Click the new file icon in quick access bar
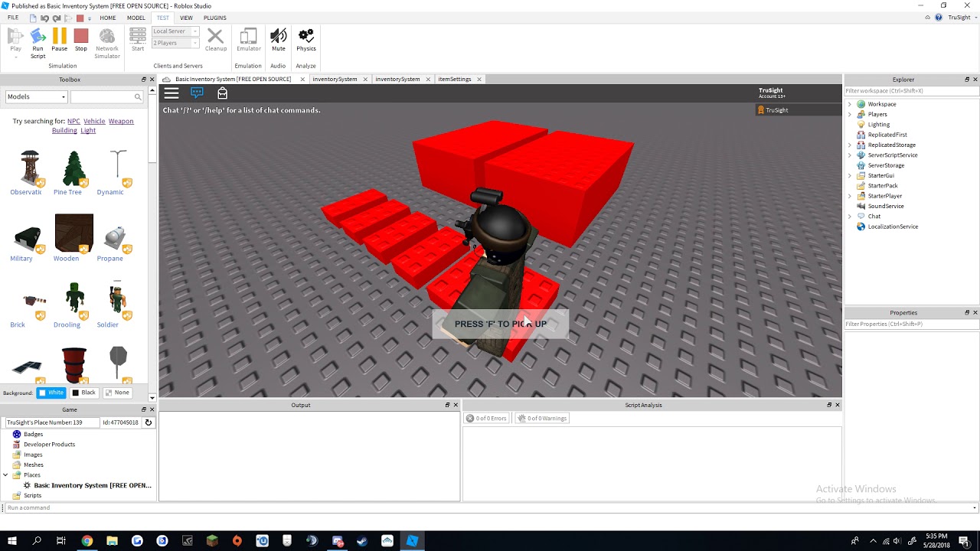Screen dimensions: 980x551 tap(33, 18)
